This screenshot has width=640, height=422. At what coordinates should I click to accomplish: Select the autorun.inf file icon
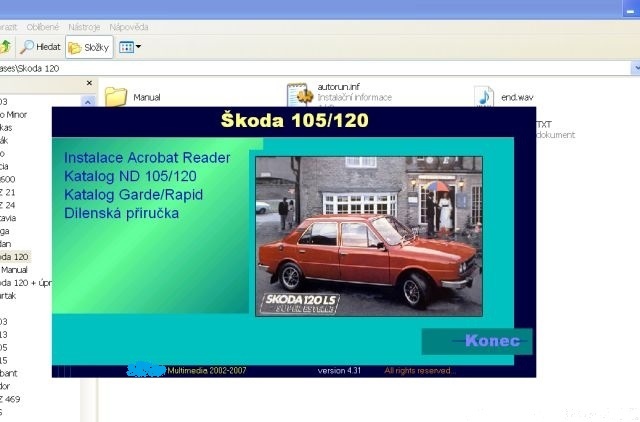click(299, 96)
